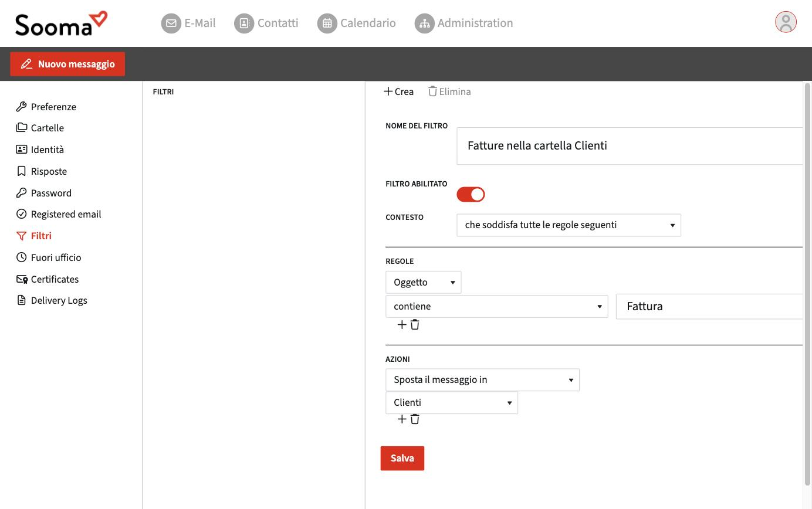Click the Sooma logo
812x509 pixels.
(x=61, y=23)
